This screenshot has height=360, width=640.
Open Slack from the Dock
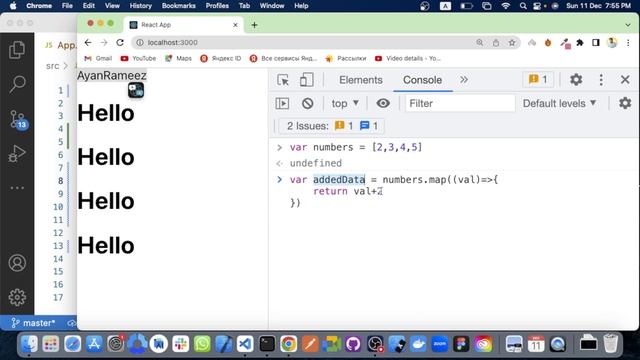click(180, 344)
